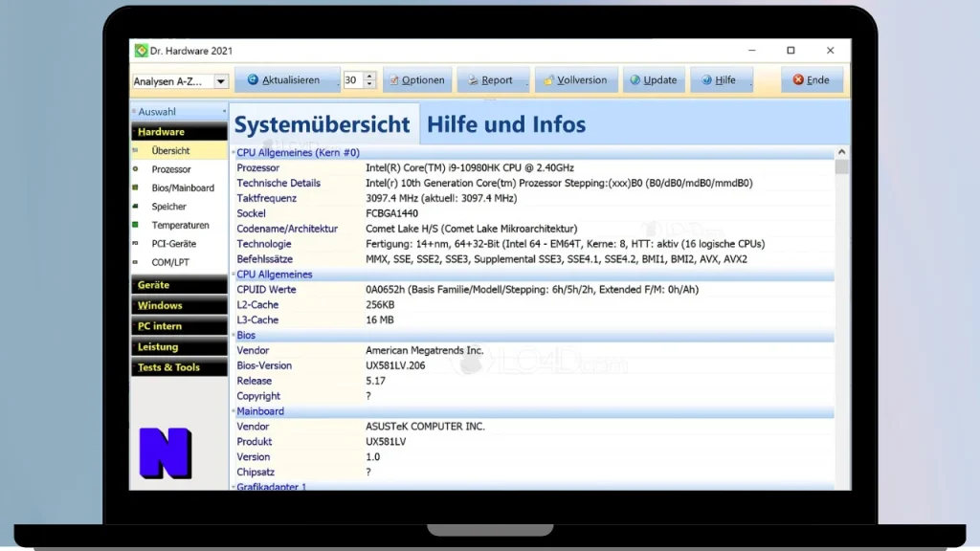Click the Hilfe question icon

pos(707,80)
